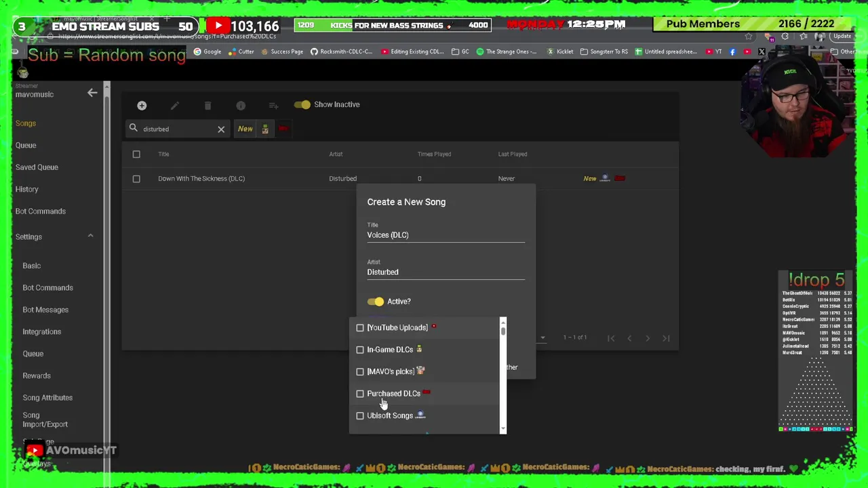Viewport: 868px width, 488px height.
Task: Open Queue under Saved Queue's section
Action: pos(26,145)
